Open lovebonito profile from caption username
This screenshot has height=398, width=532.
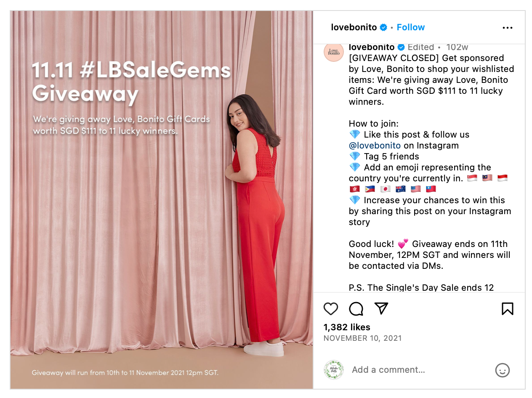pyautogui.click(x=372, y=48)
